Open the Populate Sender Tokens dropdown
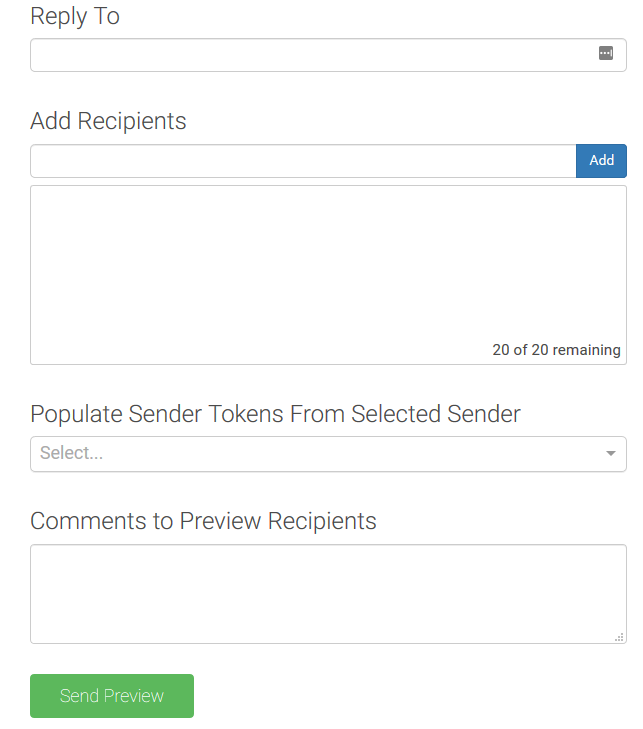The image size is (643, 729). (x=328, y=454)
